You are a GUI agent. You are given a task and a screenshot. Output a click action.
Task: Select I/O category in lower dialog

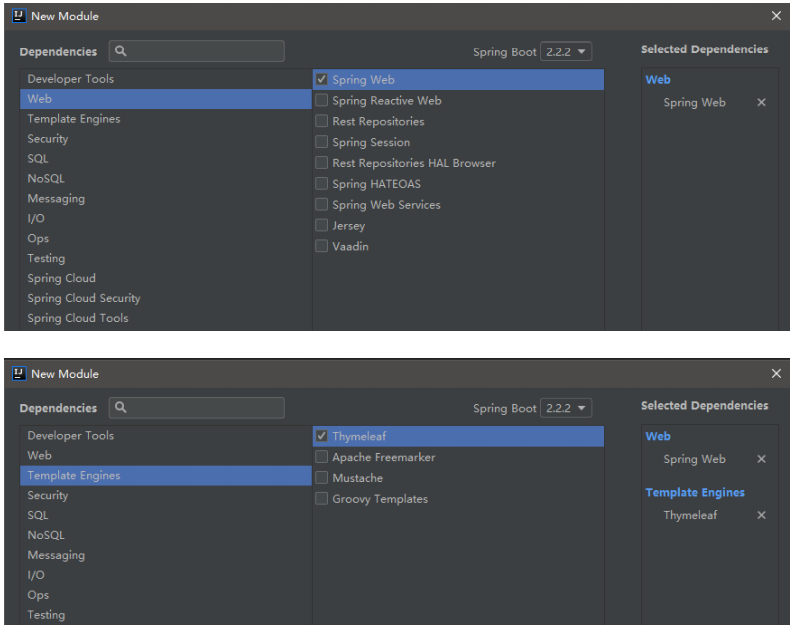click(166, 575)
